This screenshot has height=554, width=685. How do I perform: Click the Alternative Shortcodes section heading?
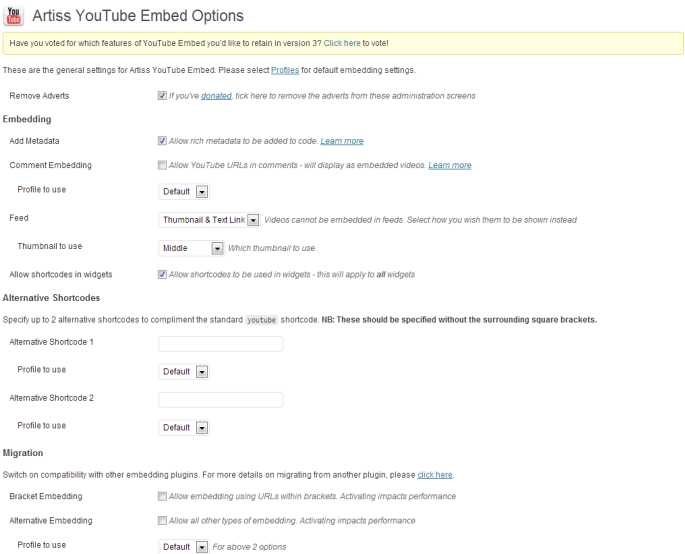point(52,298)
